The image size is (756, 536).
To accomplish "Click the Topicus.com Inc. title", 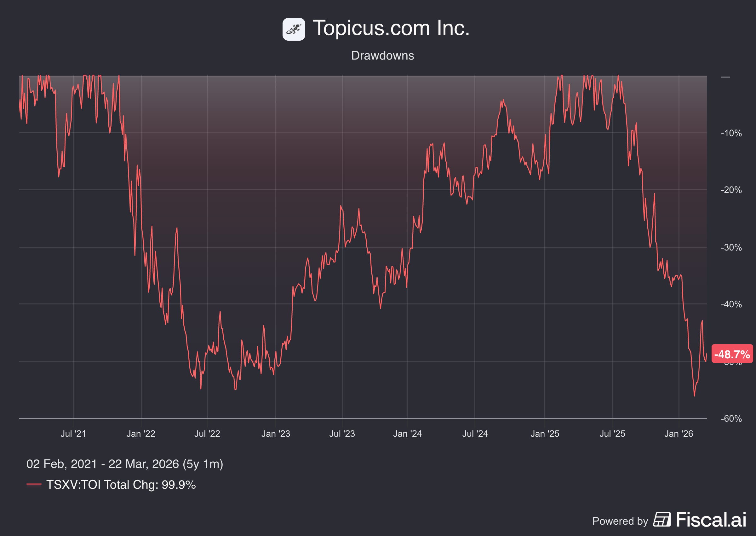I will point(391,28).
